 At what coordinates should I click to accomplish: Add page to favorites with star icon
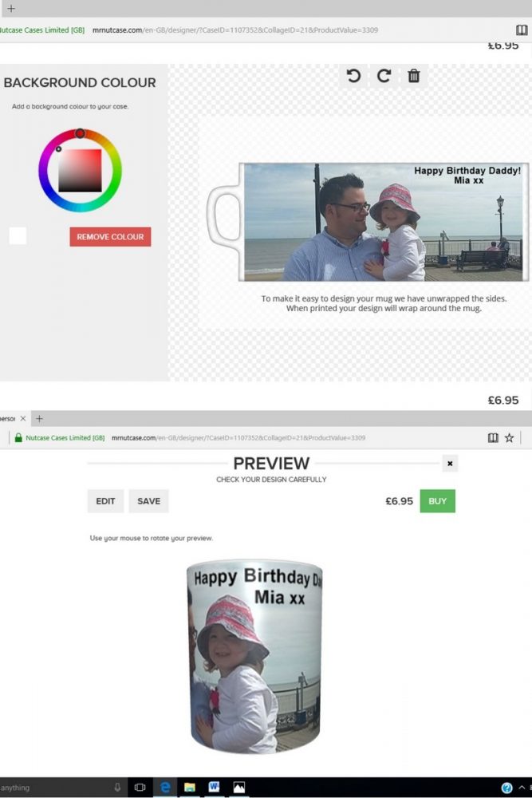pyautogui.click(x=510, y=437)
